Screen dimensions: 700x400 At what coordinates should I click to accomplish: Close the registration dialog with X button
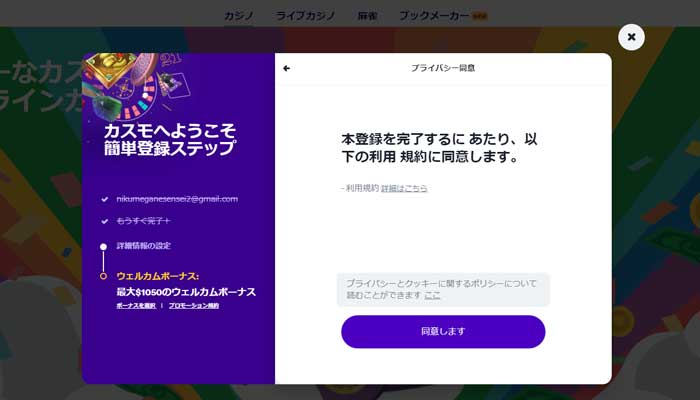[x=631, y=37]
